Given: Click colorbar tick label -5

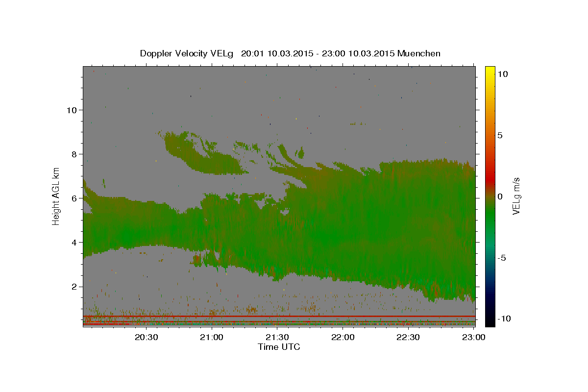Looking at the screenshot, I should point(502,258).
